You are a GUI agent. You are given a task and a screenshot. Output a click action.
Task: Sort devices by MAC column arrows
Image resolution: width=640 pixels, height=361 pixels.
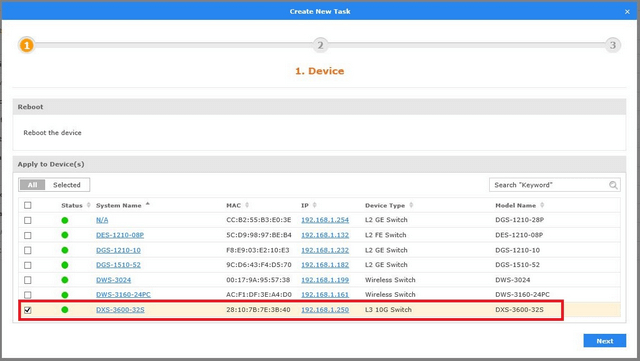[247, 205]
